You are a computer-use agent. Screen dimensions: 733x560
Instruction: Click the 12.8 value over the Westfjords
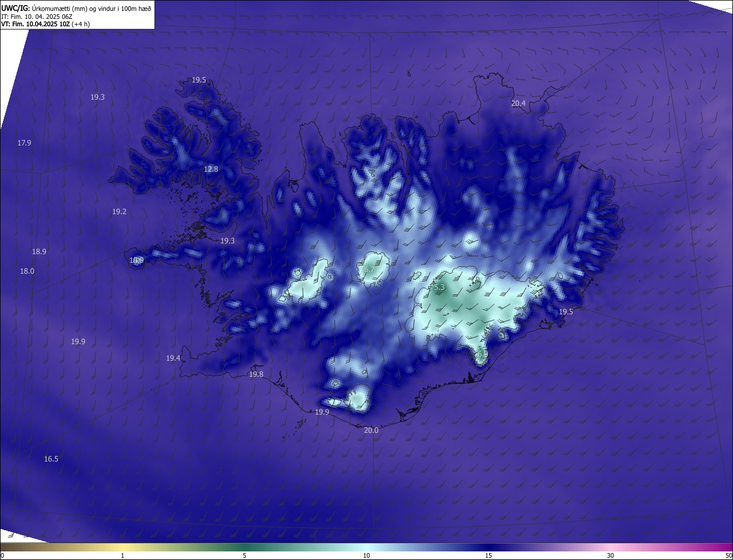tap(211, 169)
